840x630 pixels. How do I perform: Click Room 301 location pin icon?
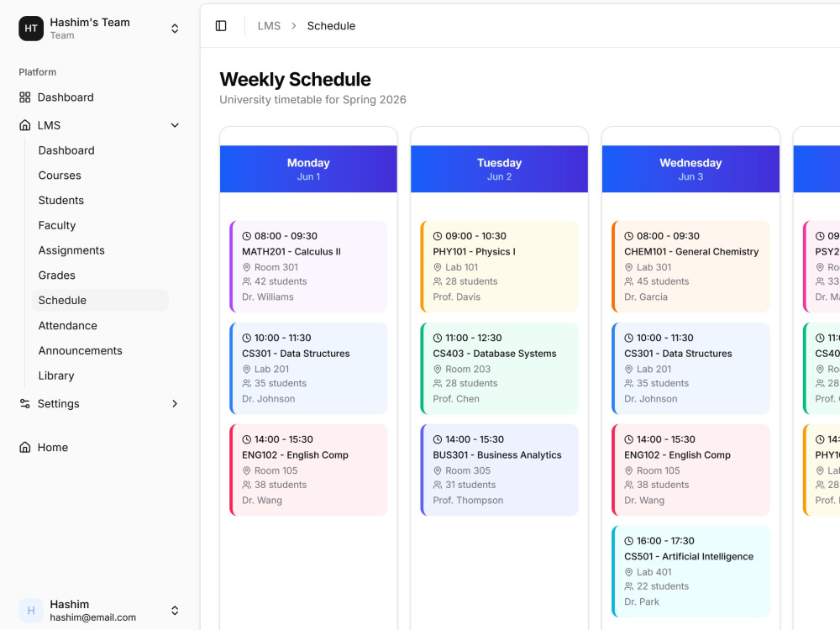point(246,267)
